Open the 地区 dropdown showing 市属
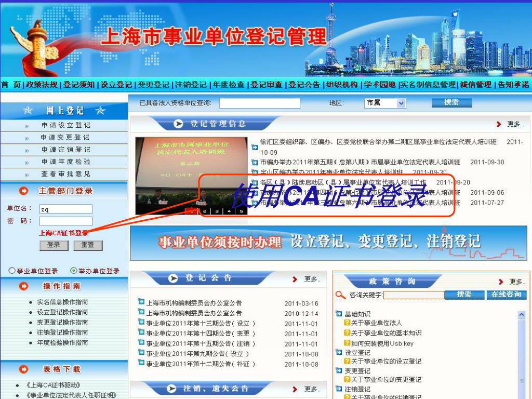Viewport: 532px width, 399px height. coord(385,103)
